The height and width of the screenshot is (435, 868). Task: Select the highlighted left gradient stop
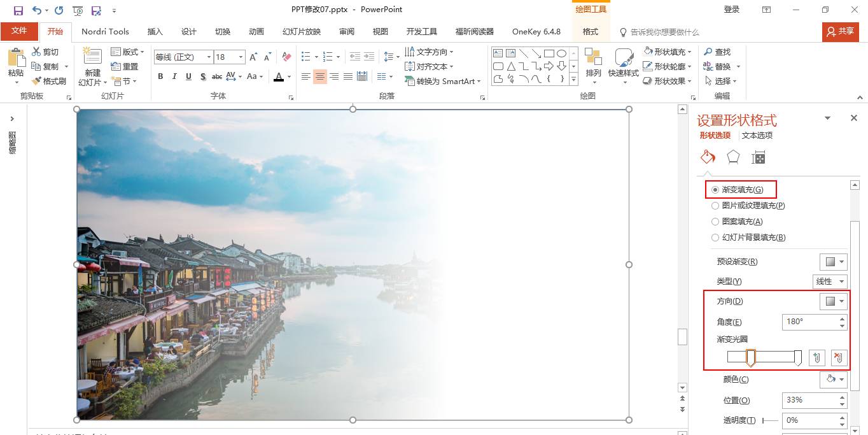(750, 358)
